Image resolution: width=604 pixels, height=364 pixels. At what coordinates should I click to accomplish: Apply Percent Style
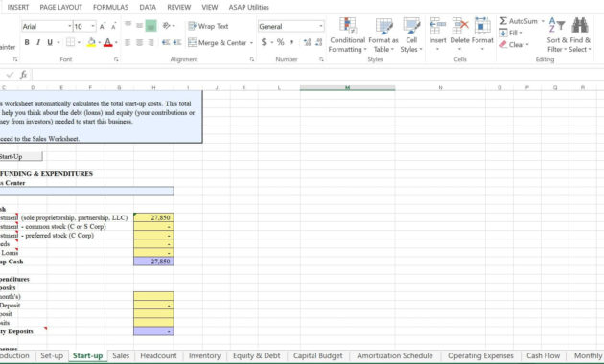[x=280, y=42]
